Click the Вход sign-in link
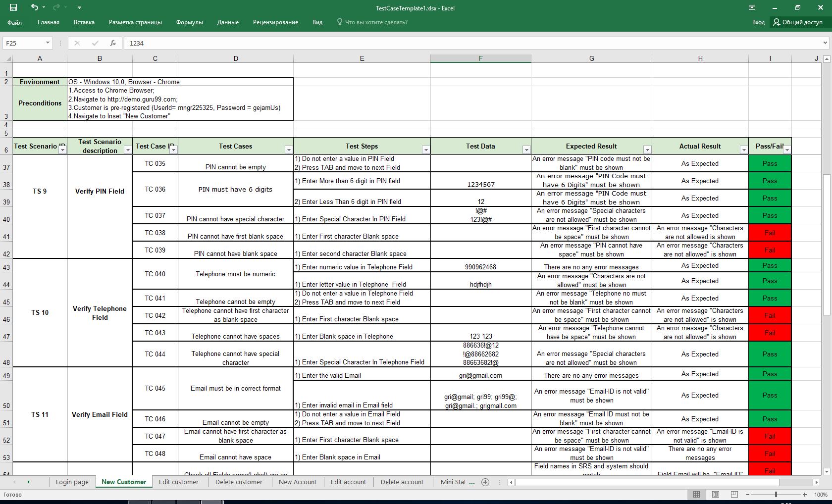The height and width of the screenshot is (504, 832). [758, 22]
